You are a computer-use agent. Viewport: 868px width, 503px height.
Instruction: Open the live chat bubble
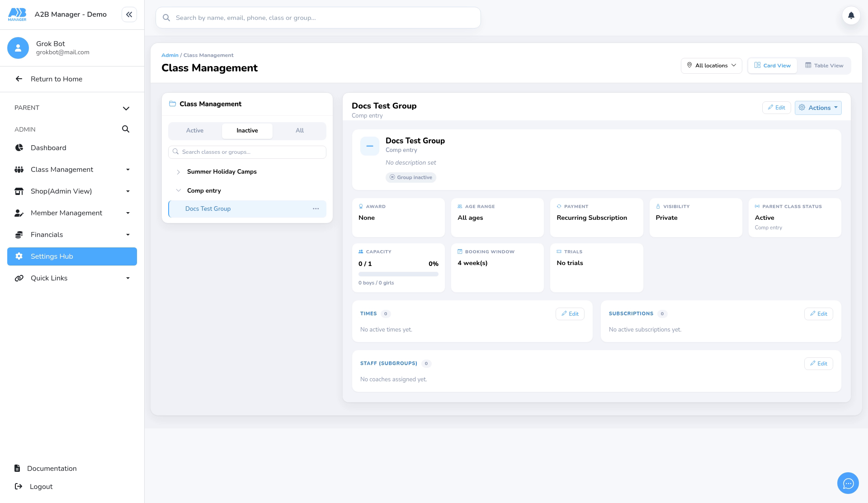coord(848,484)
